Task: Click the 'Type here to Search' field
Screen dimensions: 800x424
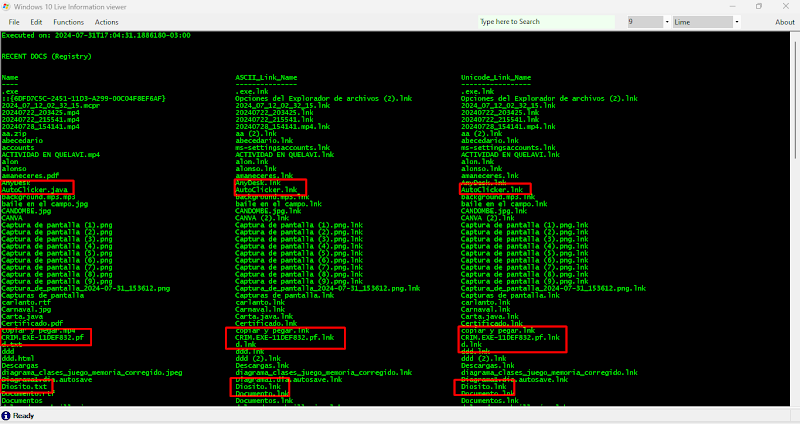Action: (x=546, y=22)
